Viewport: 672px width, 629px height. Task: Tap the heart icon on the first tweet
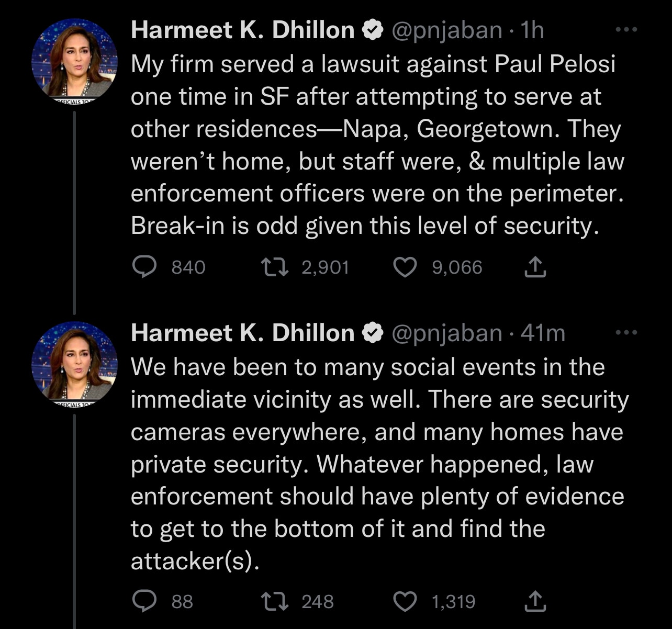coord(406,267)
